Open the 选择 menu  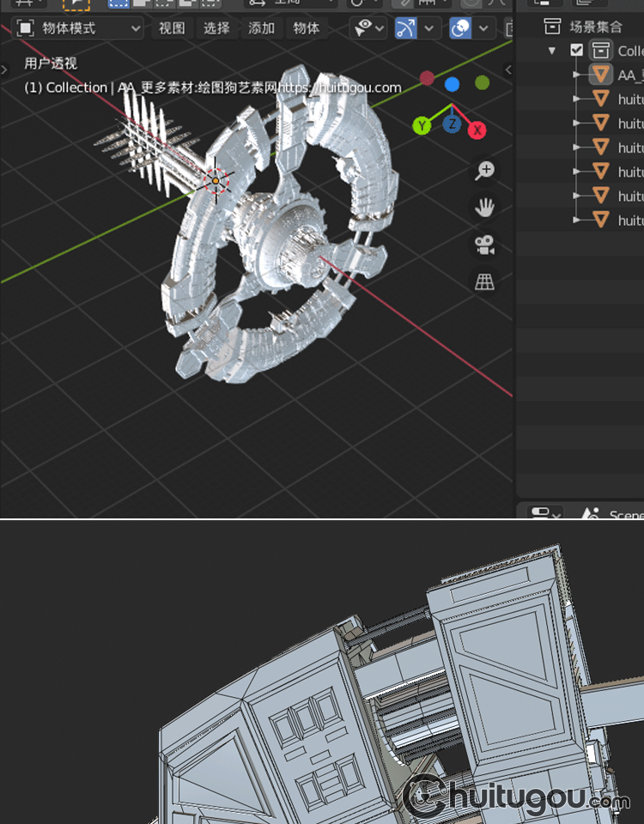pyautogui.click(x=216, y=28)
